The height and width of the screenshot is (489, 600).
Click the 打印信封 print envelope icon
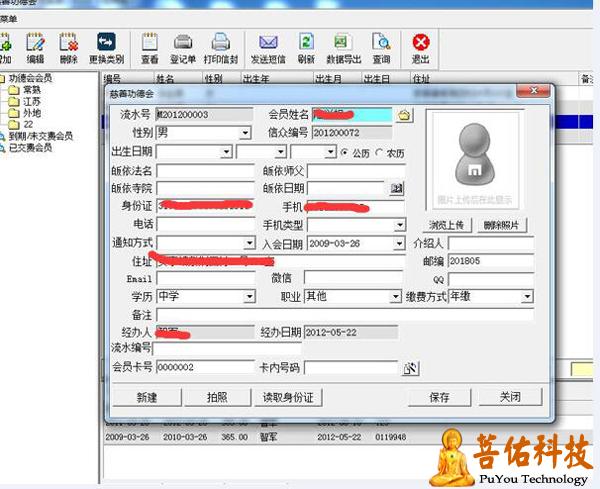[219, 44]
